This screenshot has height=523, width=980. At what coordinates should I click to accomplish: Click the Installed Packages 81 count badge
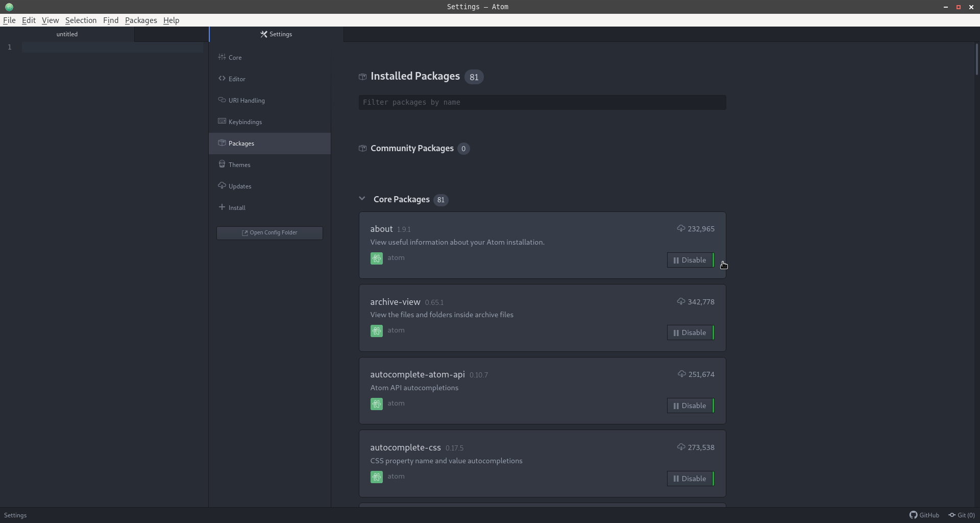point(474,77)
